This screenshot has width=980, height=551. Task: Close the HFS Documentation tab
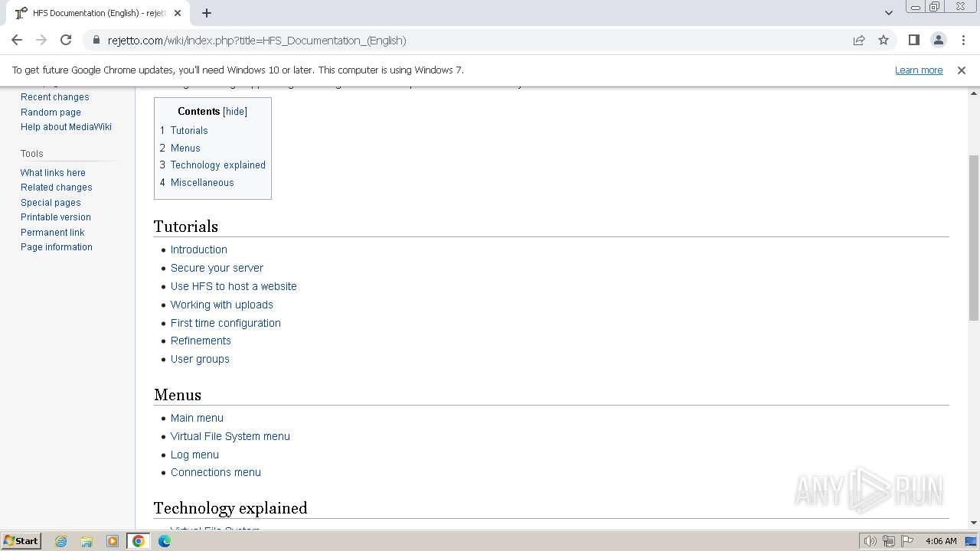pyautogui.click(x=178, y=13)
